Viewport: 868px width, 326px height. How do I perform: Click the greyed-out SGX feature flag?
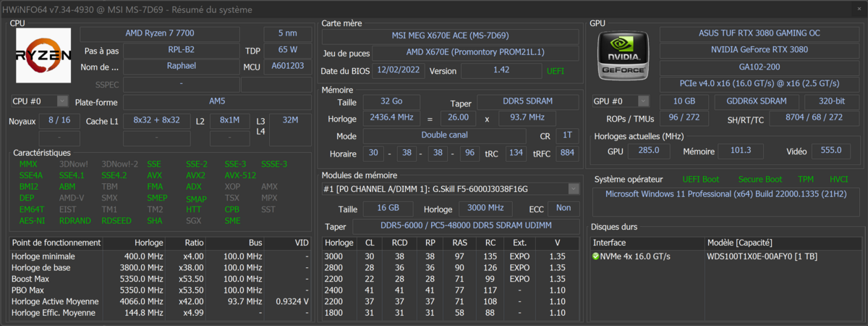(194, 221)
